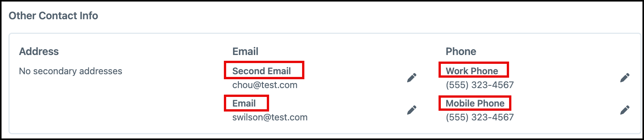Click the phone number under Work Phone
Viewport: 644px width, 140px height.
[480, 85]
